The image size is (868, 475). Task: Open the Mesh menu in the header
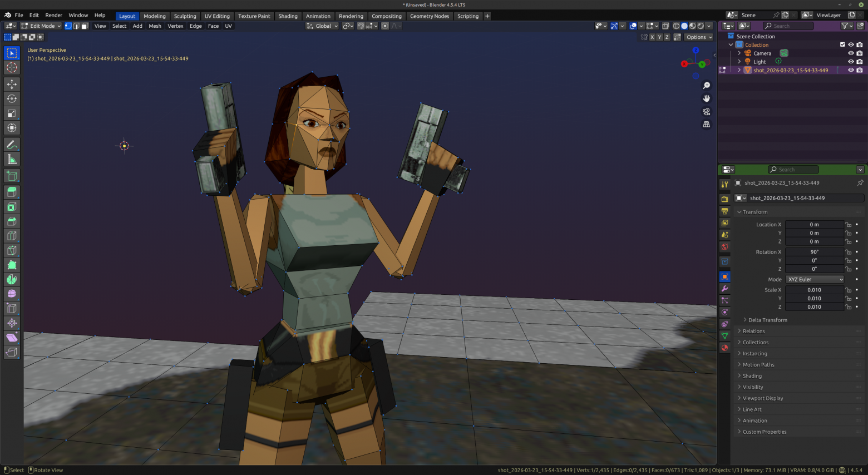pos(155,26)
